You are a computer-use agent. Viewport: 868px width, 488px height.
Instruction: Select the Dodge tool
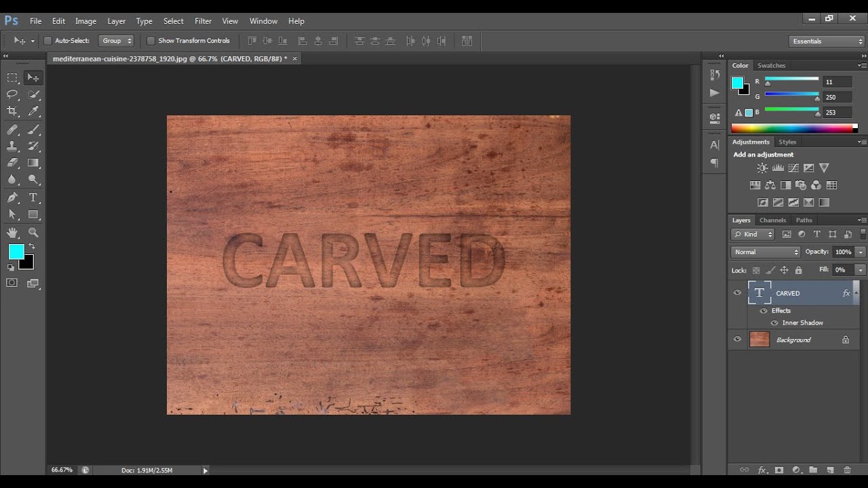33,180
